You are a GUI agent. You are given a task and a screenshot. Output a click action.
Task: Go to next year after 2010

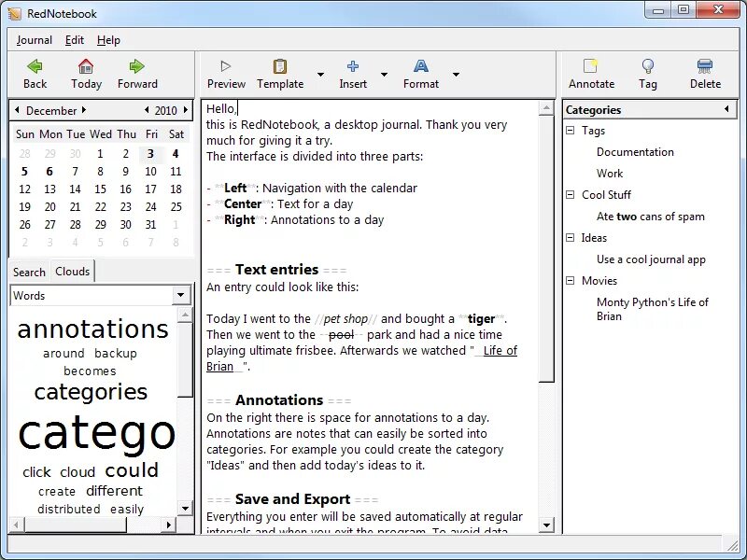(x=185, y=110)
